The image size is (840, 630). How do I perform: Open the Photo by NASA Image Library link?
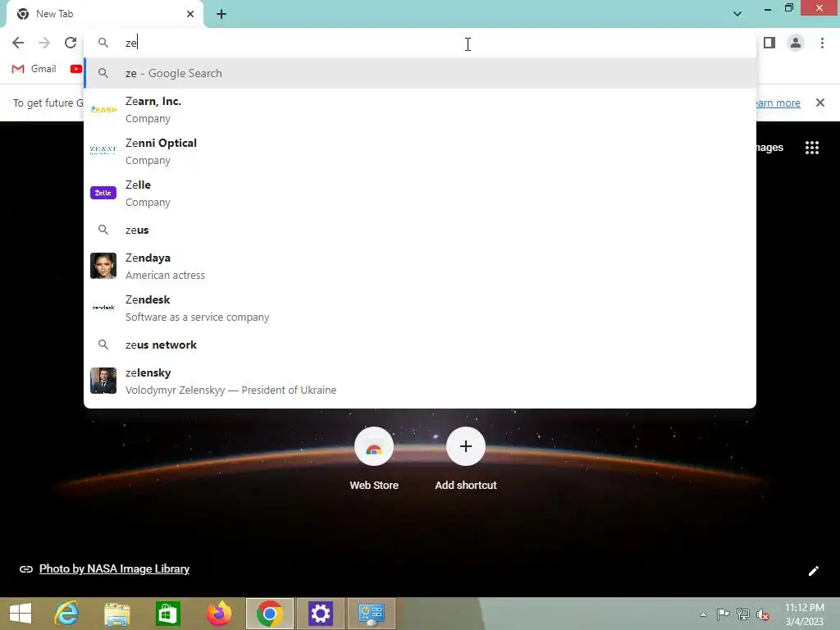pyautogui.click(x=114, y=569)
